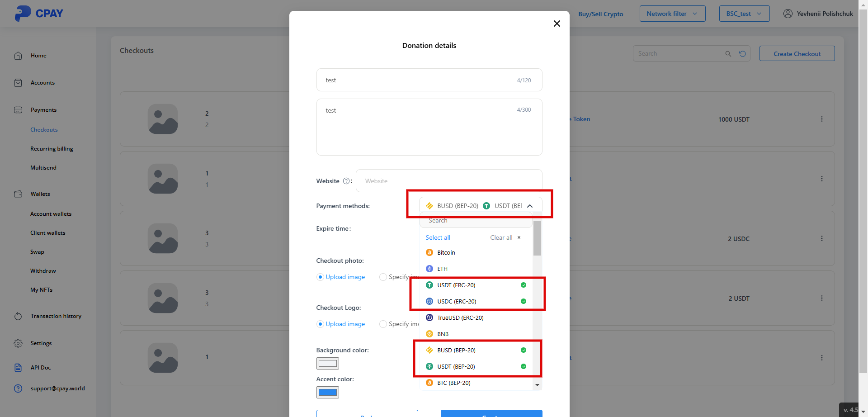Viewport: 868px width, 417px height.
Task: Click the Transaction history icon
Action: click(18, 316)
